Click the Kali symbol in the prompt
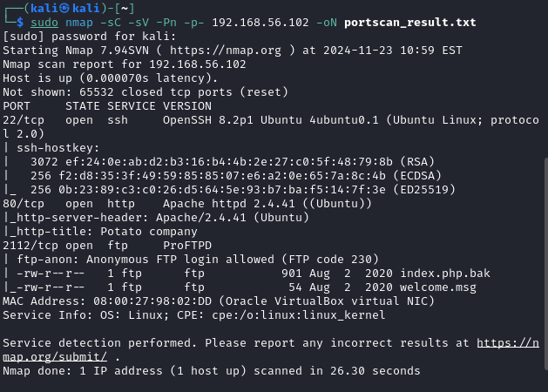The height and width of the screenshot is (392, 548). pos(64,8)
